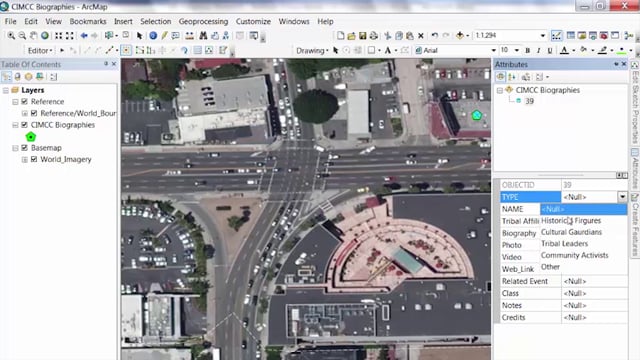Choose Community Activists from TYPE list

click(x=584, y=255)
